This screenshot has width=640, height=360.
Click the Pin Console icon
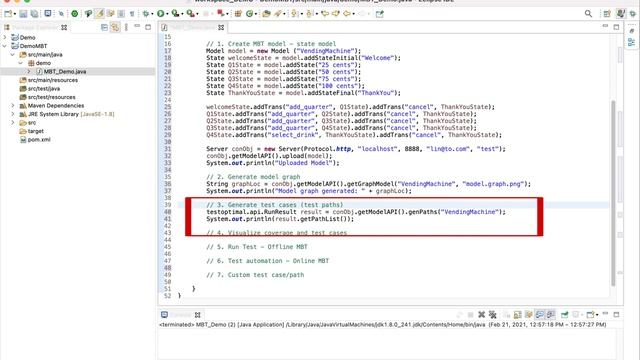coord(564,314)
